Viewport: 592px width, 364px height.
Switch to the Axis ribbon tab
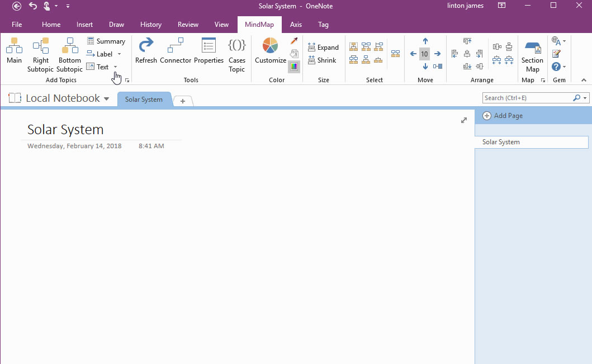point(296,25)
